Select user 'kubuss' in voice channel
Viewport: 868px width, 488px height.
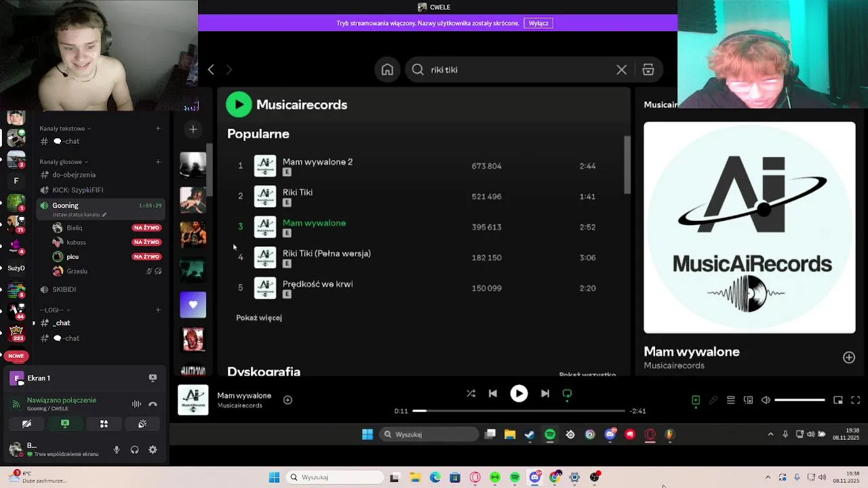point(76,242)
